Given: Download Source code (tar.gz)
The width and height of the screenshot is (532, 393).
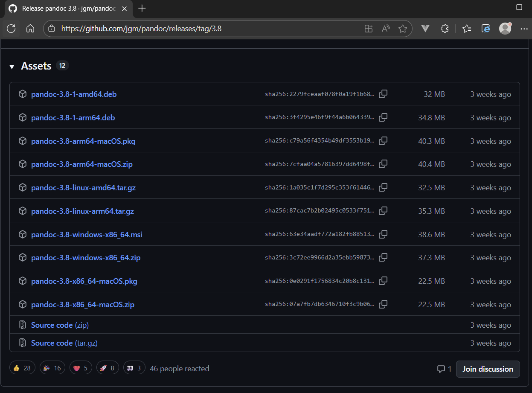Looking at the screenshot, I should [x=64, y=343].
